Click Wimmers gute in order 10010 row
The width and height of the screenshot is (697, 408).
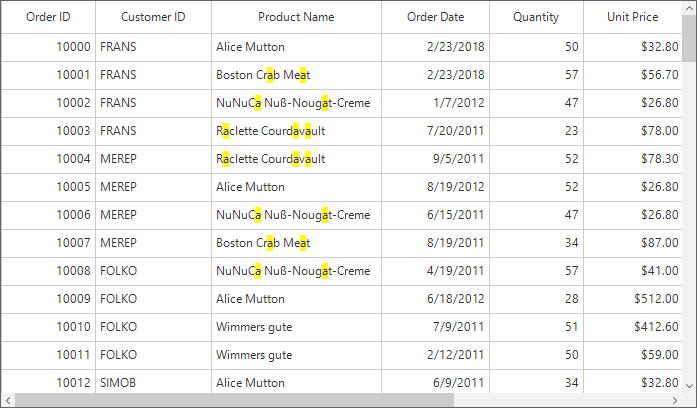point(254,328)
